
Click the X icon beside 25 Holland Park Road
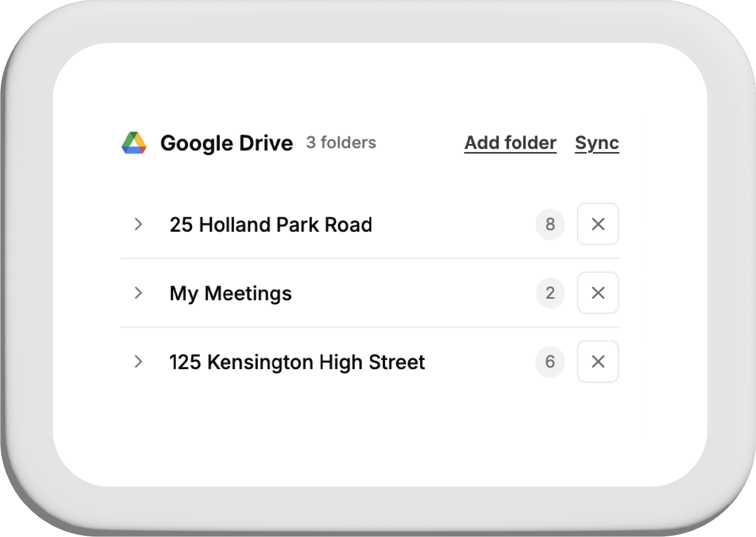coord(598,224)
